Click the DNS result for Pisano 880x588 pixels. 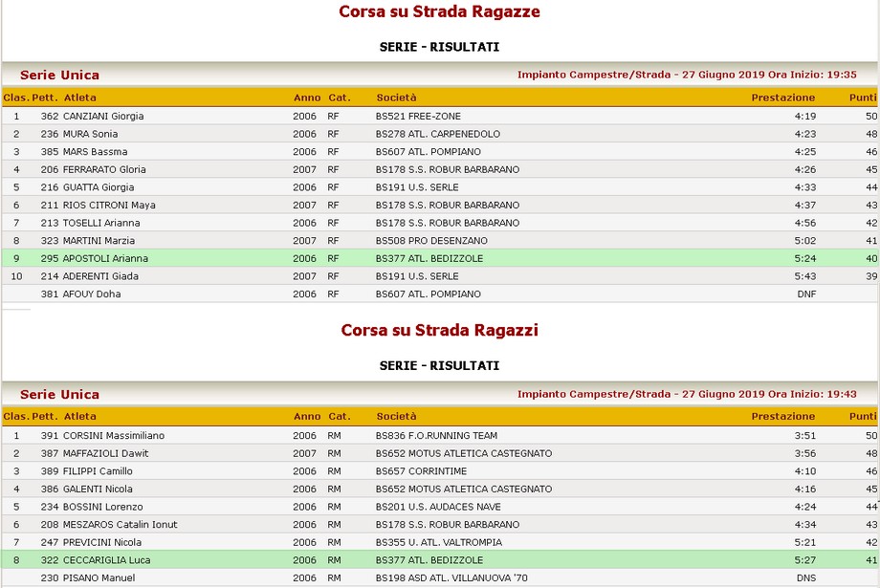806,577
